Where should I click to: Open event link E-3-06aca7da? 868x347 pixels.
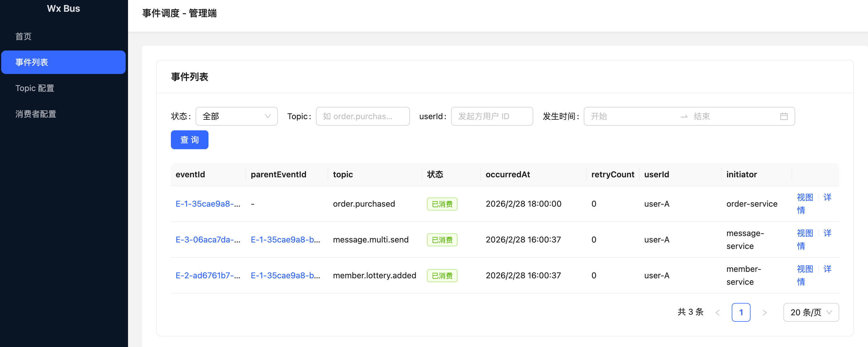point(208,240)
